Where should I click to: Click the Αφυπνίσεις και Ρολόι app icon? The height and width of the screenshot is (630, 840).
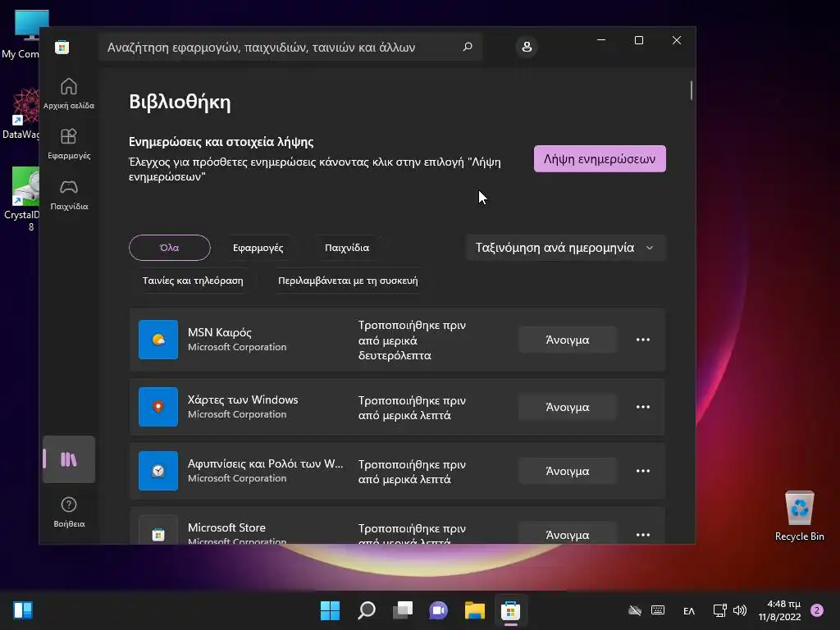158,471
